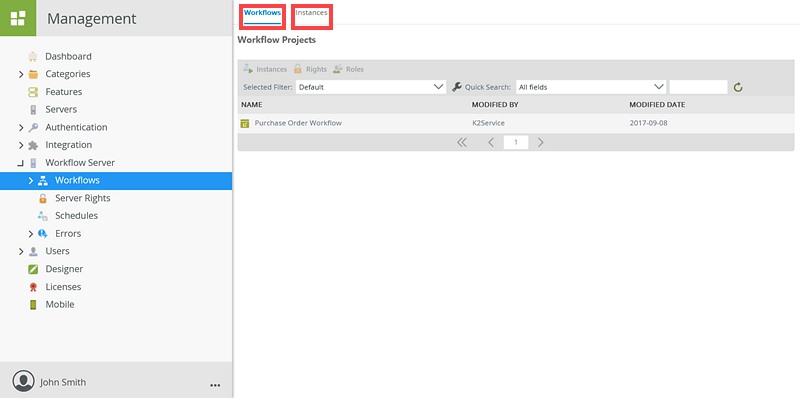Open the Selected Filter dropdown

point(371,87)
